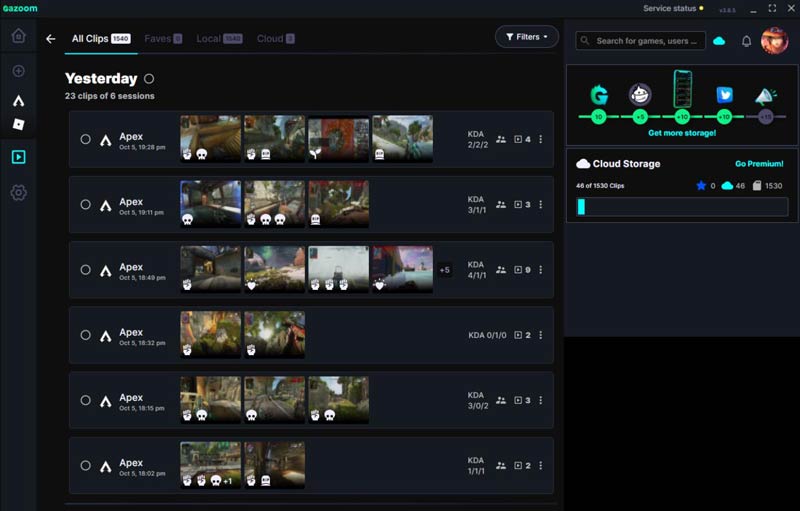Open settings gear in left sidebar
The height and width of the screenshot is (511, 800).
tap(18, 192)
